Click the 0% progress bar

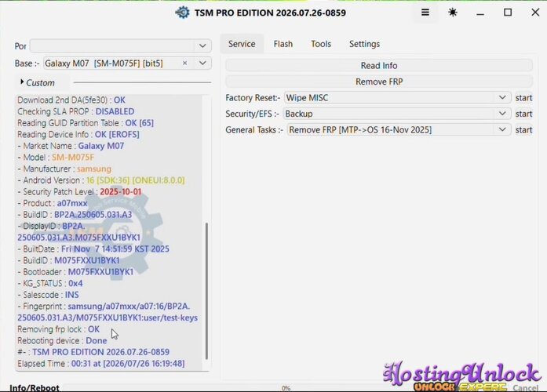click(x=286, y=388)
